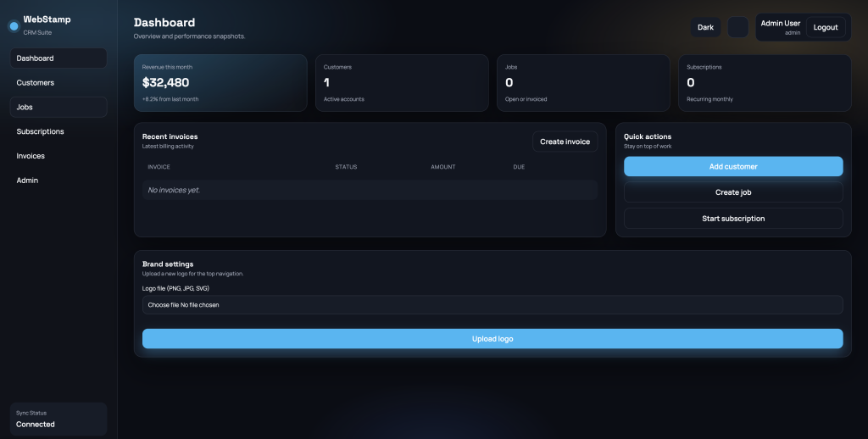
Task: Toggle the Dark theme button
Action: coord(705,27)
